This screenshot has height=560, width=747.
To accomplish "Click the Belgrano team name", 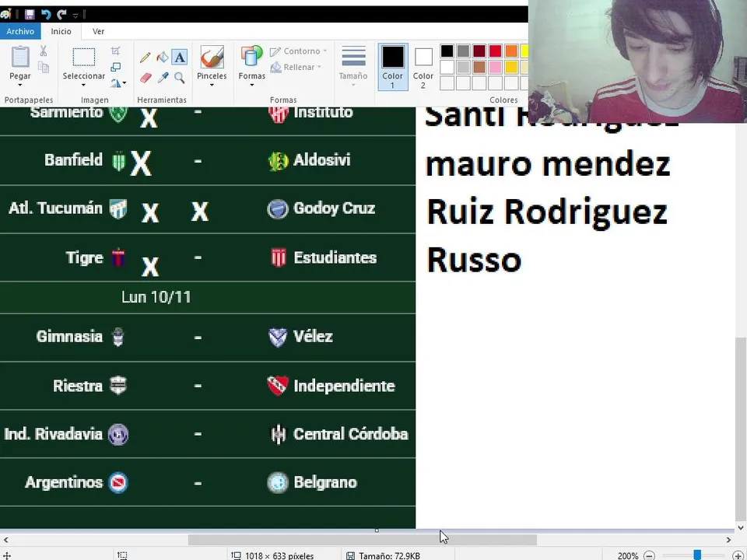I will point(325,482).
